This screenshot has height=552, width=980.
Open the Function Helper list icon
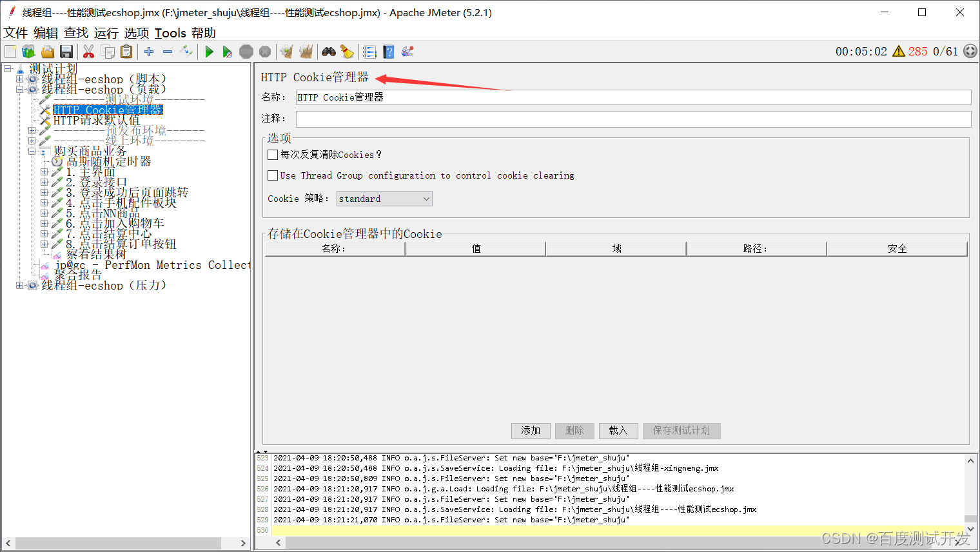[x=369, y=52]
